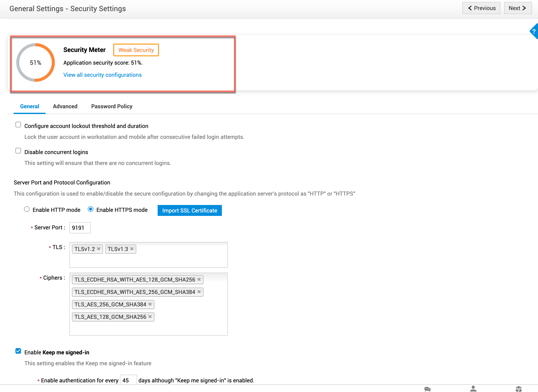The image size is (538, 392).
Task: Enable account lockout threshold checkbox
Action: 18,125
